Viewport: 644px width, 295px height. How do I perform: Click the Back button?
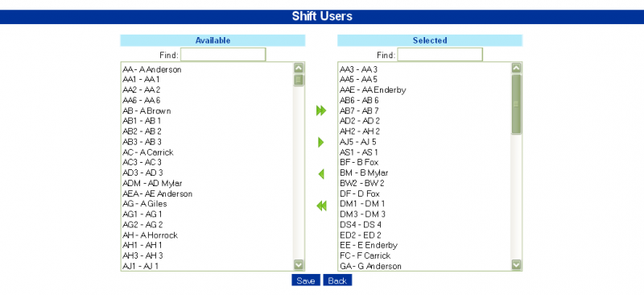337,280
